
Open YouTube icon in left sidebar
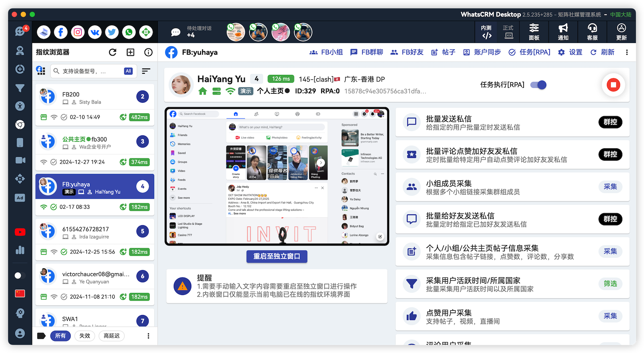[20, 232]
